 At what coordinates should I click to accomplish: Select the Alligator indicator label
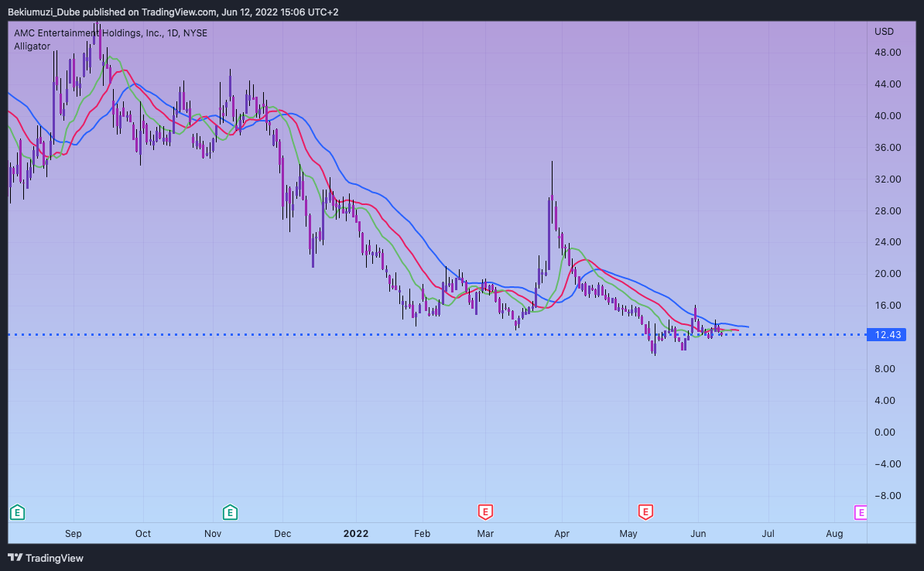32,46
